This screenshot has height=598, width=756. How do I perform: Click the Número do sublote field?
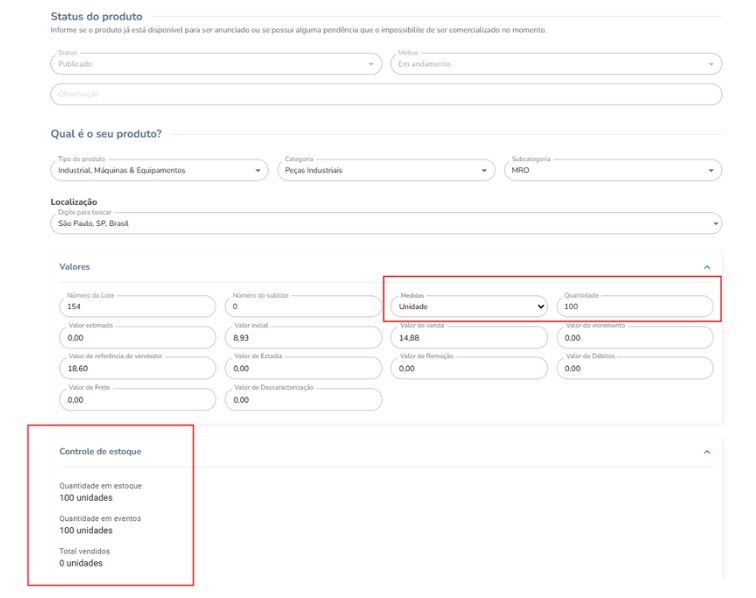tap(303, 306)
